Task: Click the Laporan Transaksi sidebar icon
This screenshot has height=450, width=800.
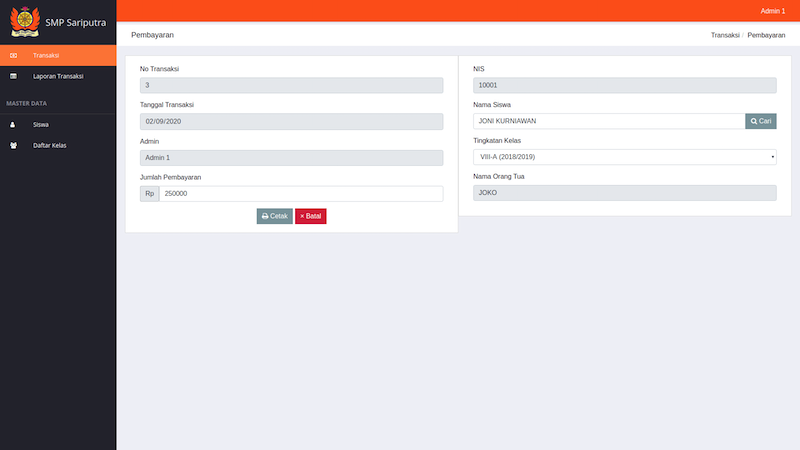Action: (13, 76)
